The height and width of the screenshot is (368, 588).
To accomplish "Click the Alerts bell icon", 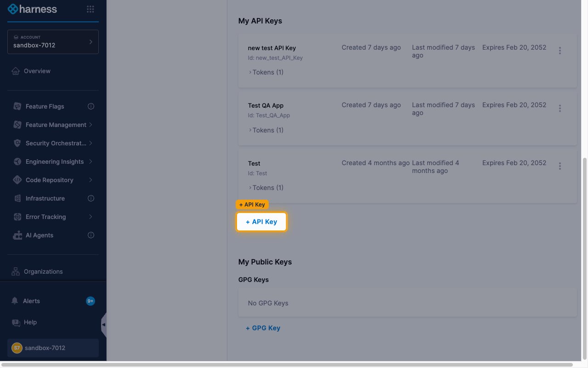I will click(x=15, y=301).
